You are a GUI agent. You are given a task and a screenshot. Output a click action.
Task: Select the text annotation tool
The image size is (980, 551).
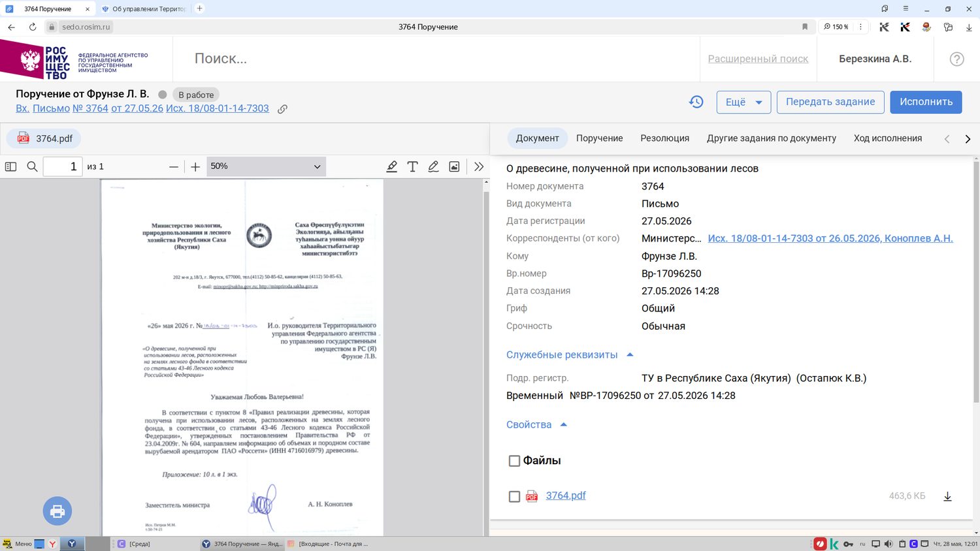pyautogui.click(x=412, y=166)
